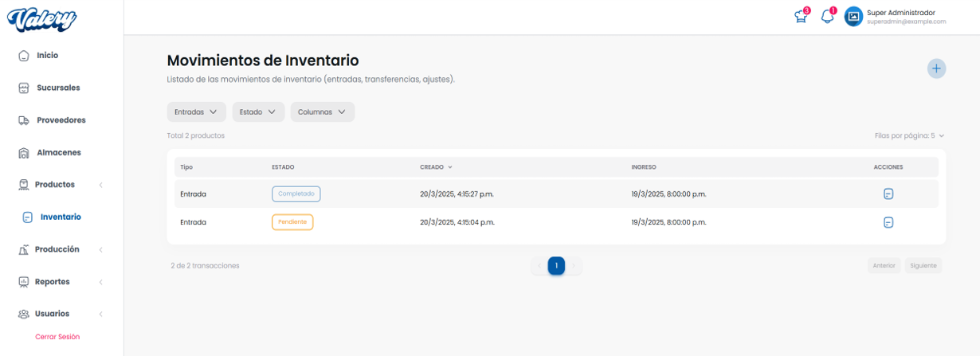The width and height of the screenshot is (980, 356).
Task: Click Entrada in the Pendiente row
Action: (x=193, y=222)
